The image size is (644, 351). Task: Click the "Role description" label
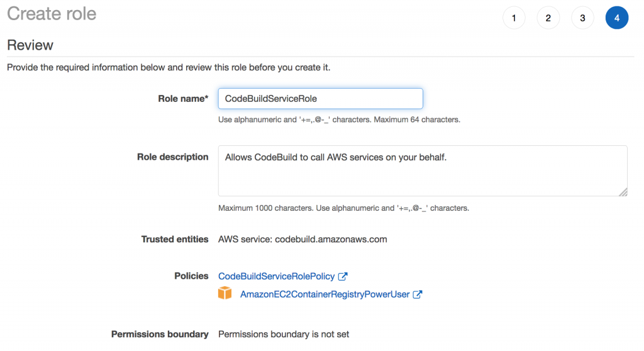[172, 157]
